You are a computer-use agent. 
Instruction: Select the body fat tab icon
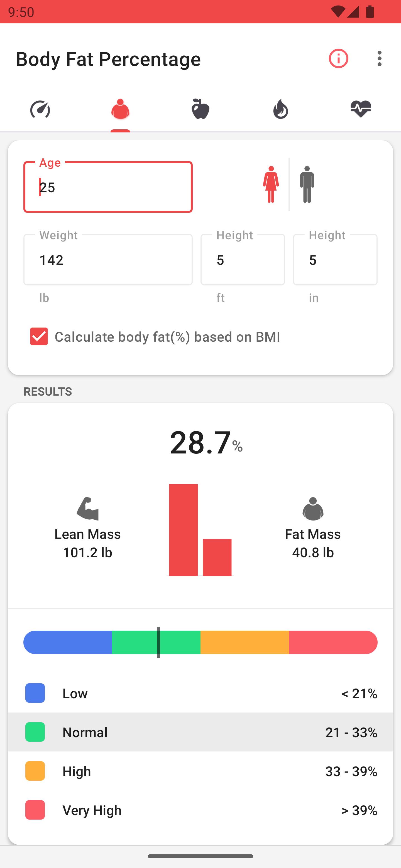(120, 109)
